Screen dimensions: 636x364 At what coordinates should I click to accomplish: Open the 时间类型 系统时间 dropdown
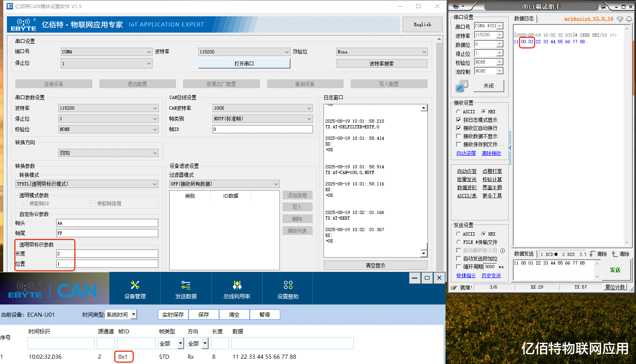[121, 315]
